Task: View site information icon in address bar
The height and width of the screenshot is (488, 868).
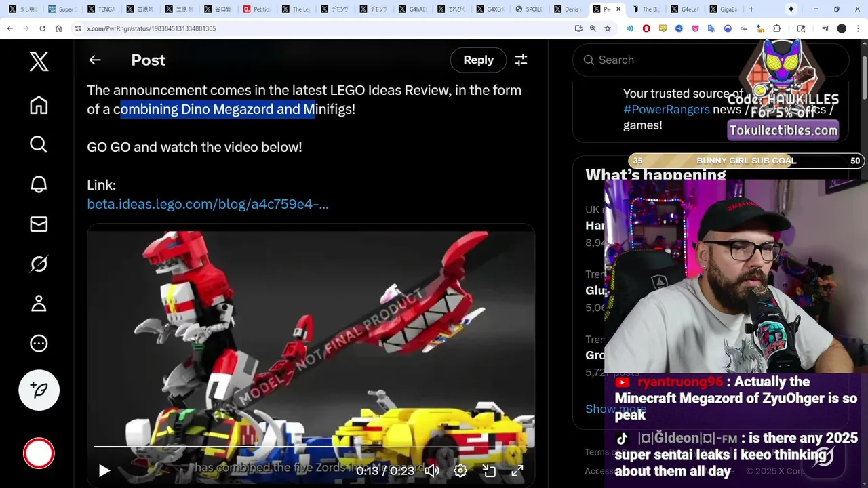Action: tap(78, 28)
